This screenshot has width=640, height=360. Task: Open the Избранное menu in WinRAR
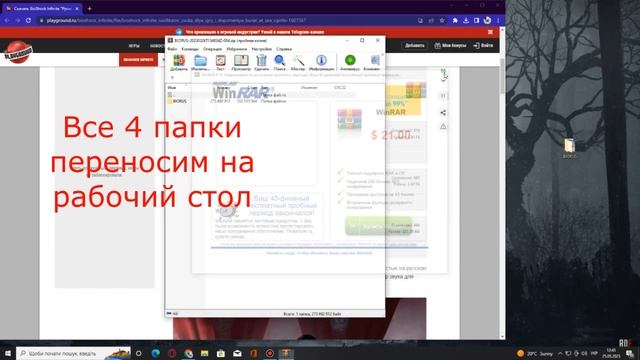tap(237, 49)
